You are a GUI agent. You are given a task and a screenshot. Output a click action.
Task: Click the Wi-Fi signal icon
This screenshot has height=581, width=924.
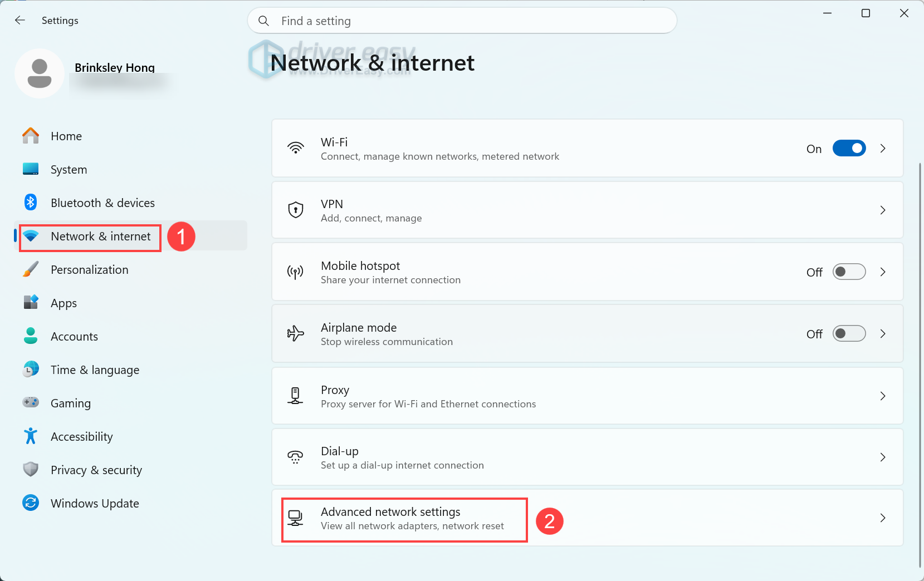296,148
